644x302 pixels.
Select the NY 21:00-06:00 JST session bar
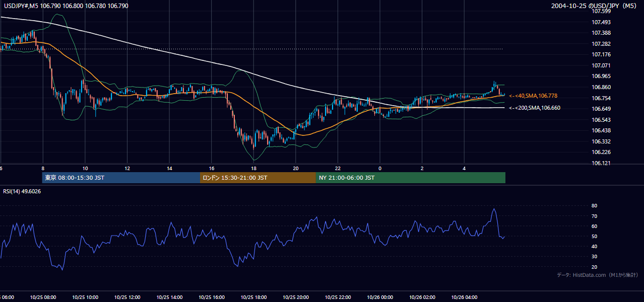coord(411,178)
